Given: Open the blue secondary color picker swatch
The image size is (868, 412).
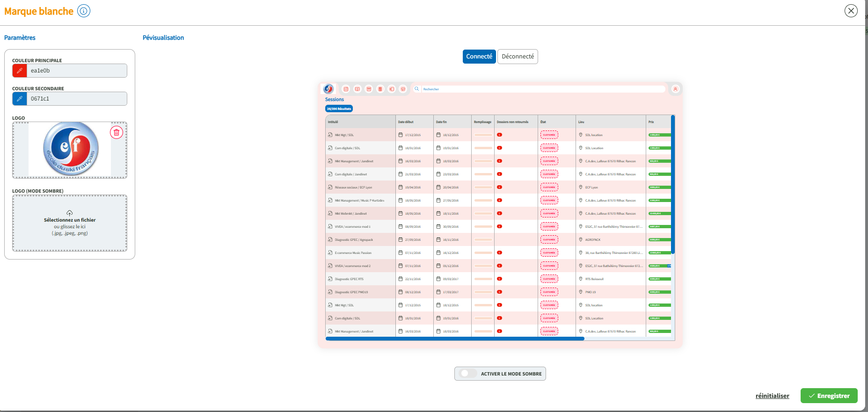Looking at the screenshot, I should (20, 99).
